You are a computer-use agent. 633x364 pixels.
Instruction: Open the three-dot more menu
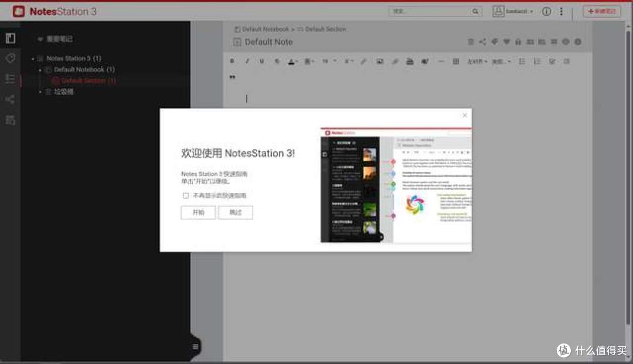[561, 11]
